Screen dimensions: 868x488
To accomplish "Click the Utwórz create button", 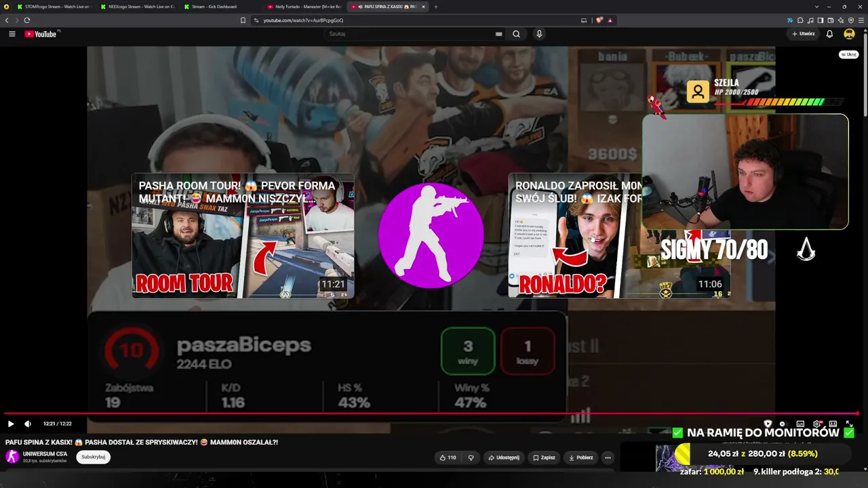I will pos(804,34).
